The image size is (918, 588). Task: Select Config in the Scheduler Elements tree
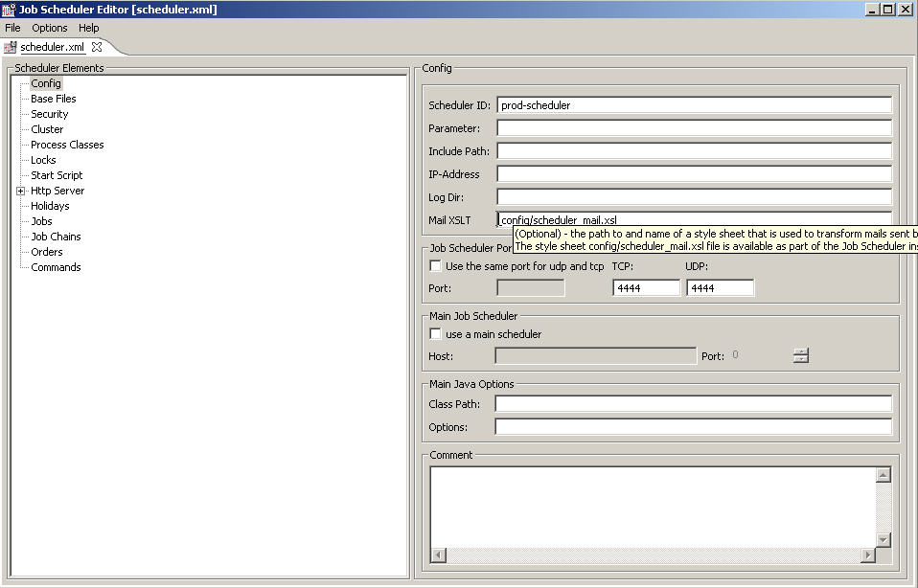pyautogui.click(x=46, y=83)
